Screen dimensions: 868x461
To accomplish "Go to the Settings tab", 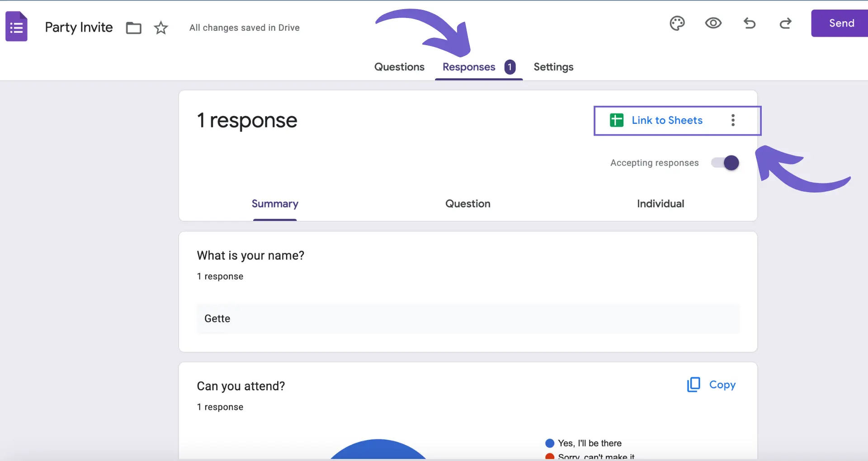I will click(x=553, y=67).
